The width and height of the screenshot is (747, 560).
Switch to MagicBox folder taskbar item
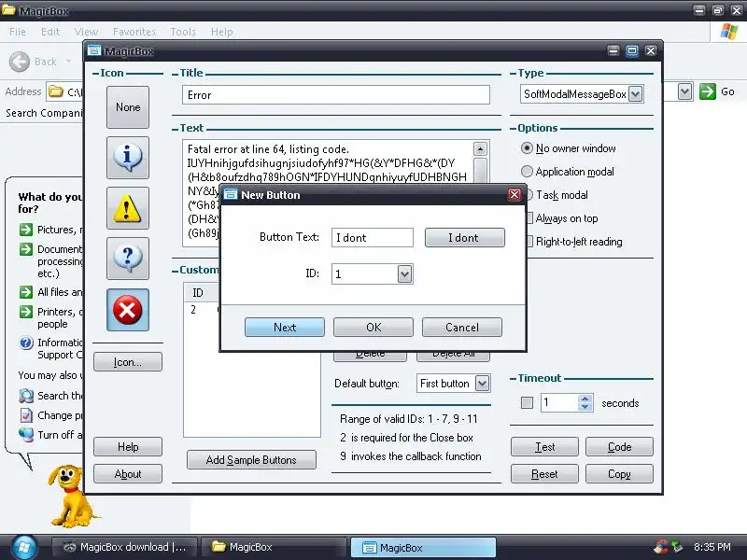click(274, 547)
